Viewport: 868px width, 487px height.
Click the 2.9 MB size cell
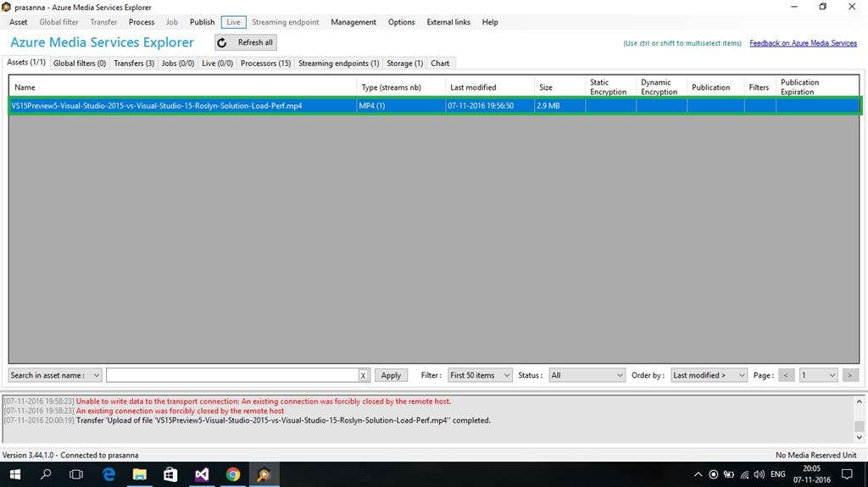click(559, 106)
